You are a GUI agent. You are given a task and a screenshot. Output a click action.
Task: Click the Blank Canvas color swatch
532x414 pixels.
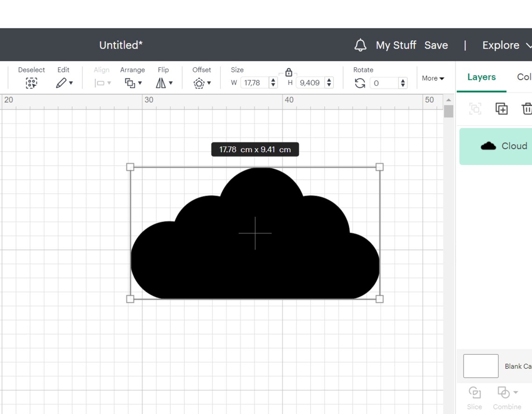point(481,366)
